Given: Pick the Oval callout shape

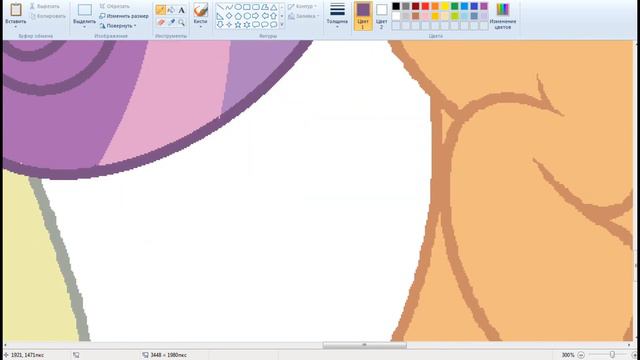Looking at the screenshot, I should pyautogui.click(x=265, y=24).
